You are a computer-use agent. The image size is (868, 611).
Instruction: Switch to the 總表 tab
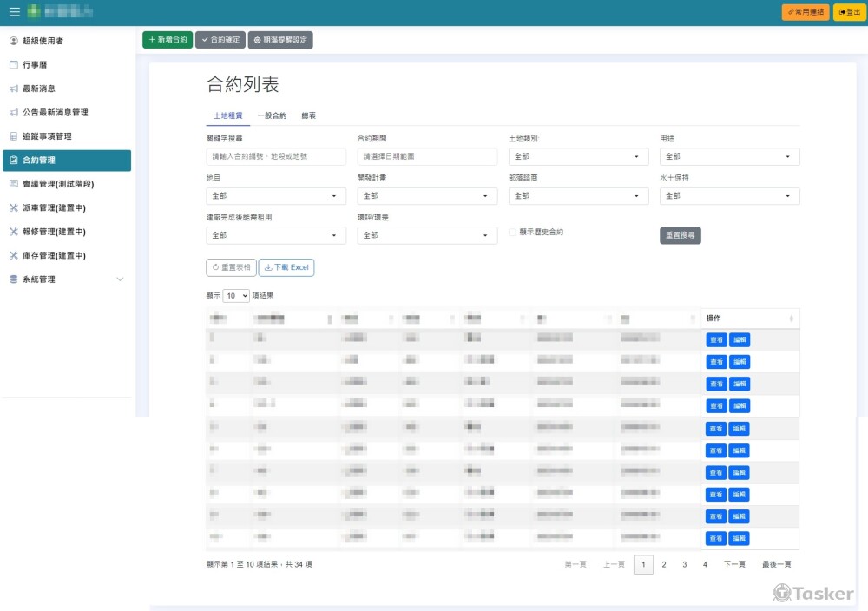point(309,115)
